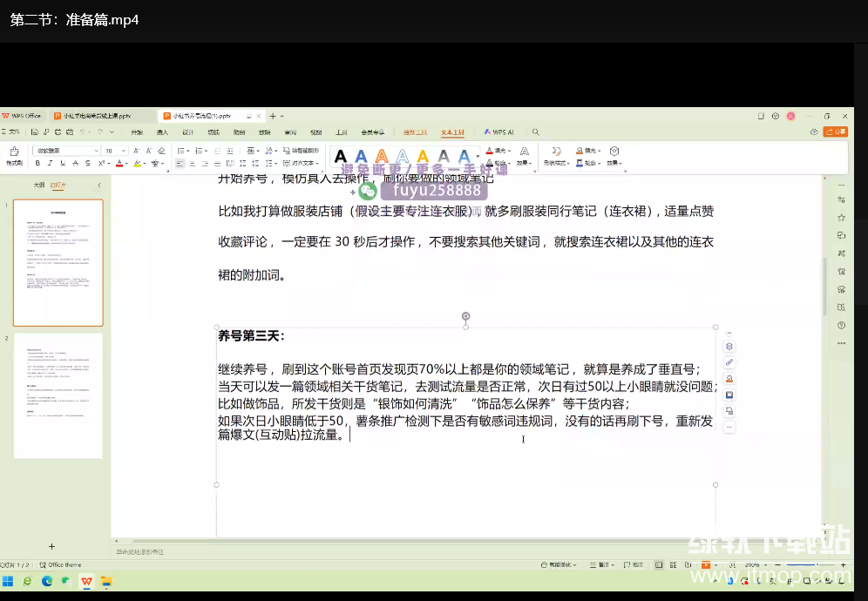The height and width of the screenshot is (601, 868).
Task: Click the user avatar icon in title bar
Action: [791, 116]
